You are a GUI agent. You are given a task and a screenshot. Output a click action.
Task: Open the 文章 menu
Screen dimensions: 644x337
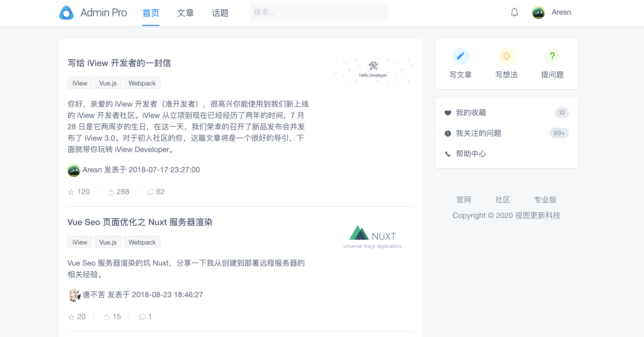185,13
